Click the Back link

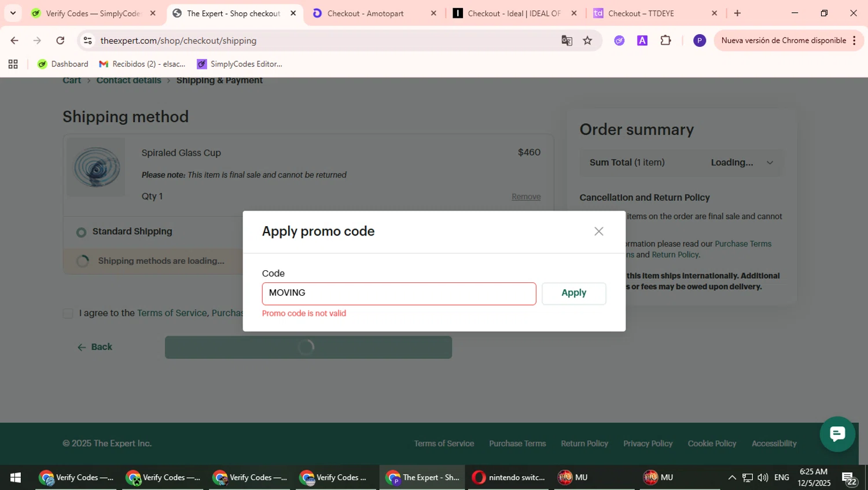[x=95, y=347]
